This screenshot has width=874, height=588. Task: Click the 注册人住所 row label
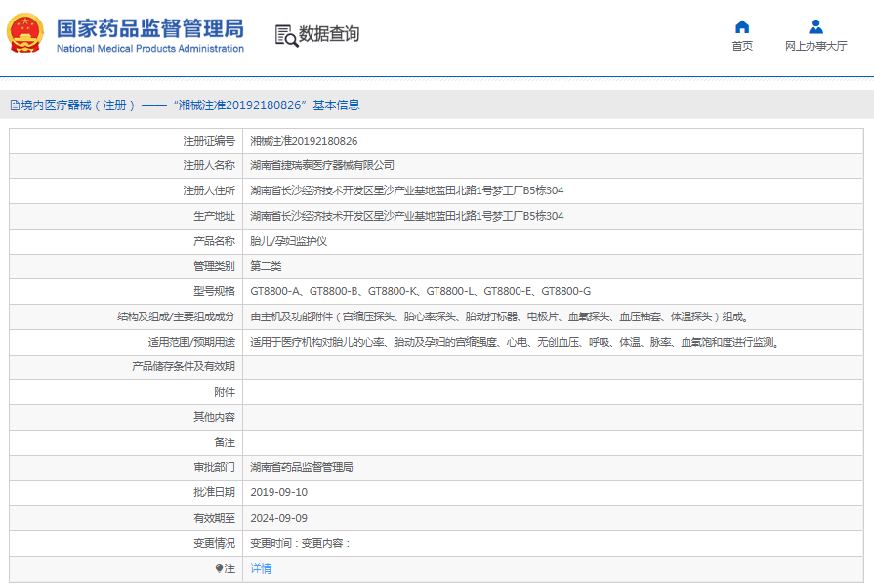[209, 190]
